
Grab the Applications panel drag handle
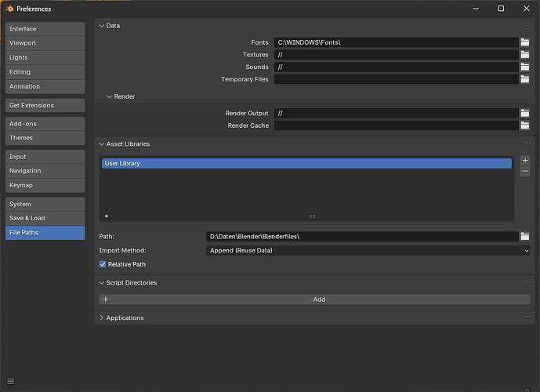(x=528, y=318)
